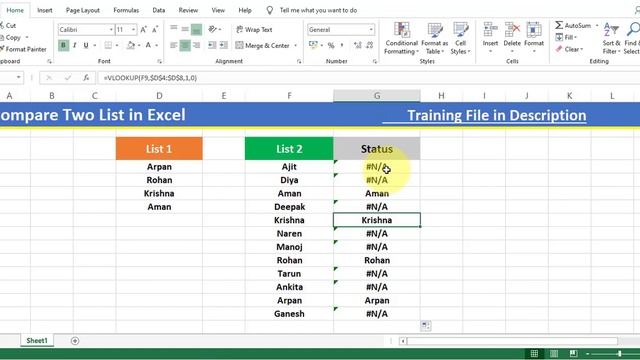Toggle Italic formatting
This screenshot has height=360, width=640.
click(74, 45)
